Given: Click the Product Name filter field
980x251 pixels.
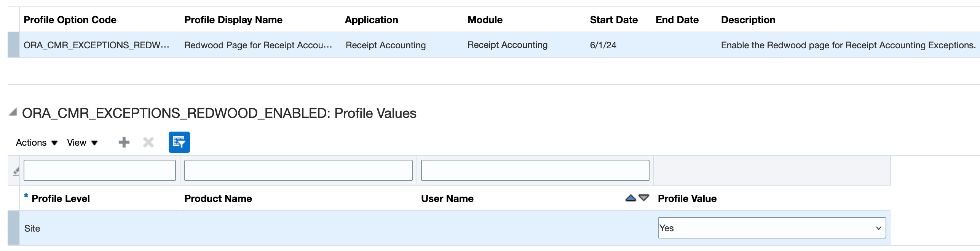Looking at the screenshot, I should point(298,170).
